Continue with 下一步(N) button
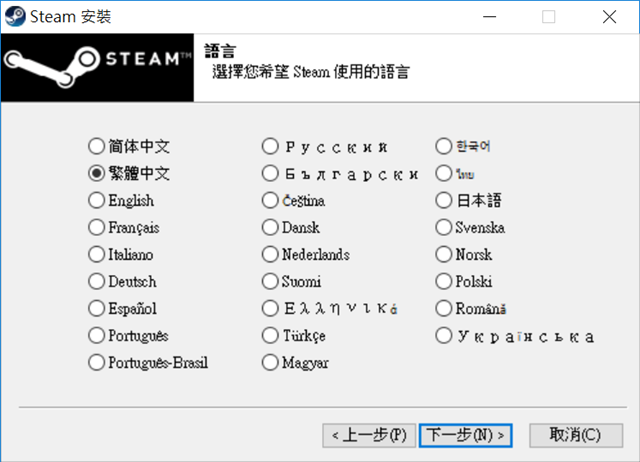 [x=465, y=435]
